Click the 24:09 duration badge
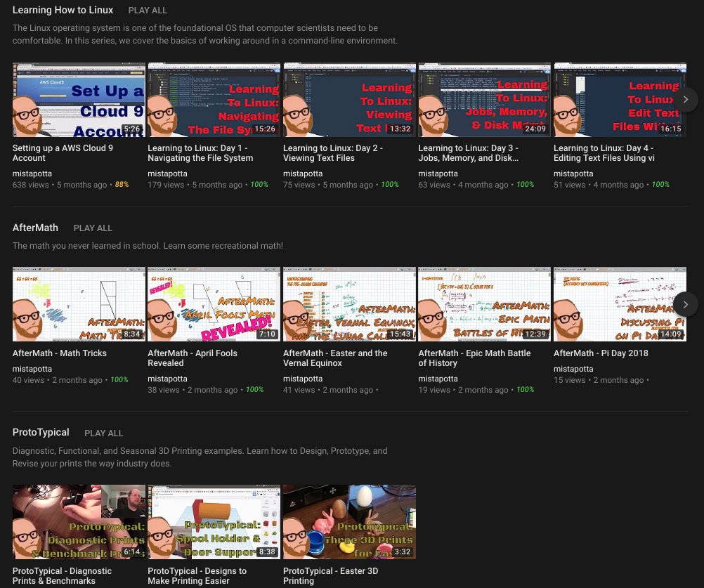The image size is (704, 588). click(535, 129)
